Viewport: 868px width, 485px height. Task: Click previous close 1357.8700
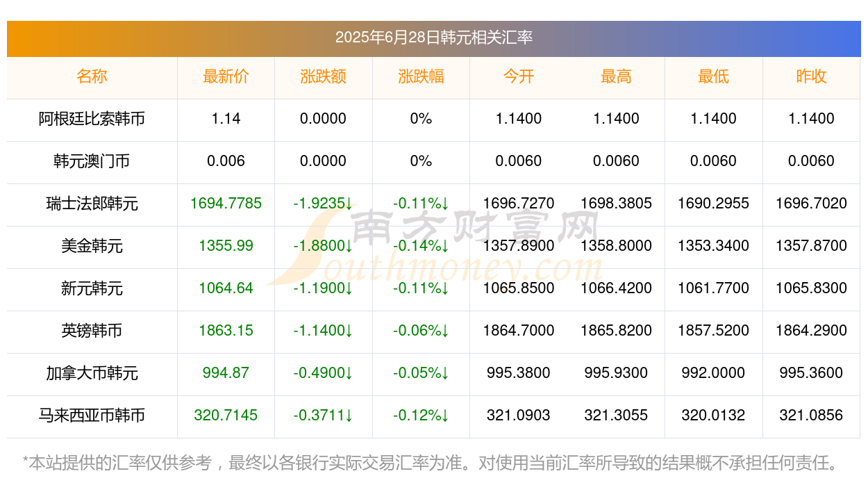[811, 246]
